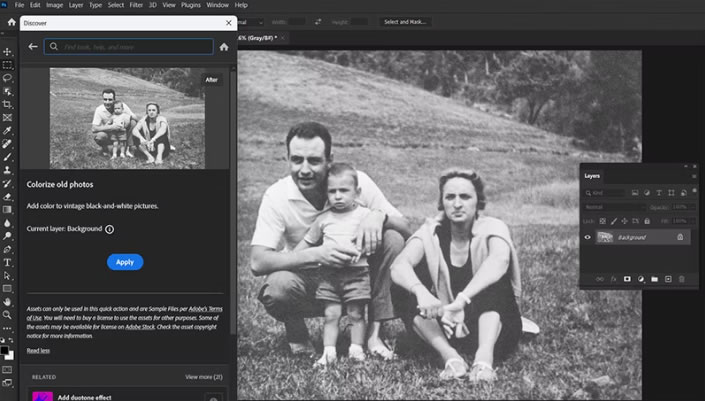Toggle lock on the Background layer
Image resolution: width=705 pixels, height=401 pixels.
pos(680,237)
